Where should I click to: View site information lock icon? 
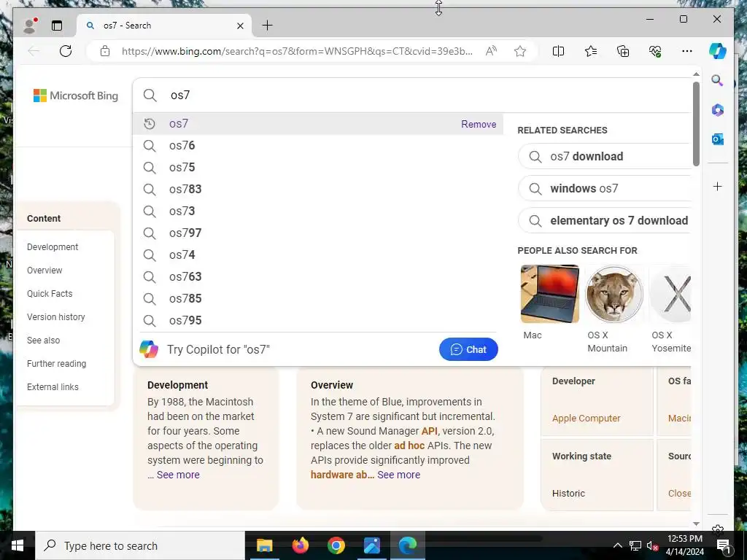[x=105, y=51]
